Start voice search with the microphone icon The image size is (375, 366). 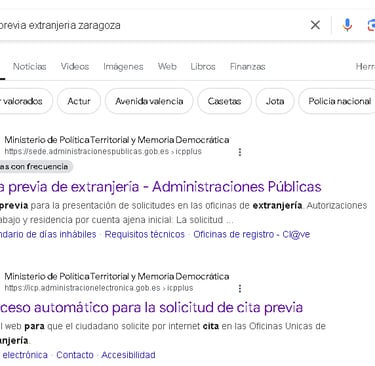click(347, 25)
